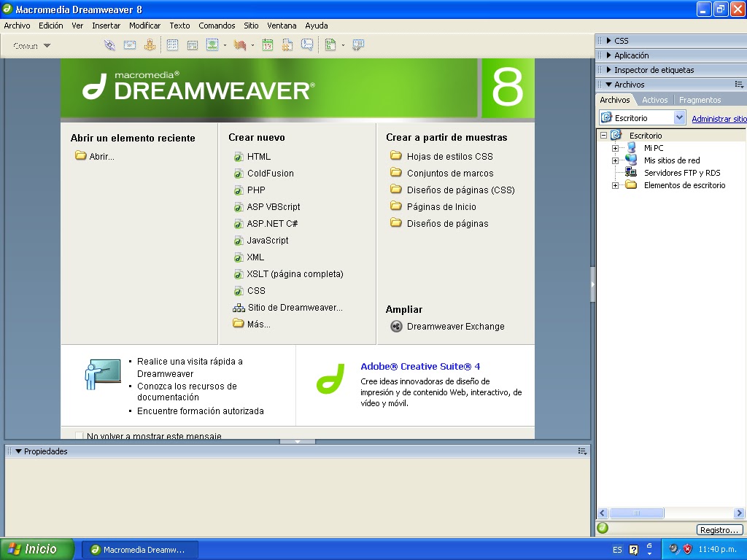Open the Ventana menu
The width and height of the screenshot is (747, 560).
[282, 26]
